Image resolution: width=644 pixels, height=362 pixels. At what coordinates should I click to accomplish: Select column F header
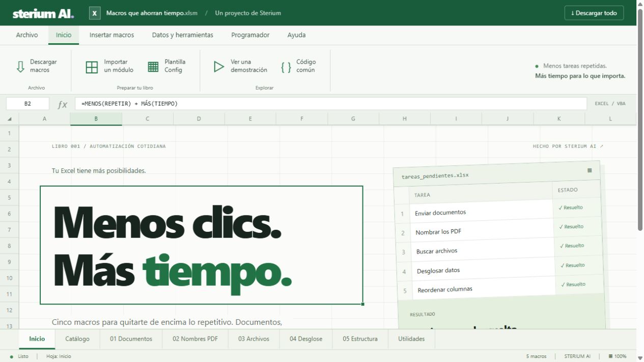[302, 119]
